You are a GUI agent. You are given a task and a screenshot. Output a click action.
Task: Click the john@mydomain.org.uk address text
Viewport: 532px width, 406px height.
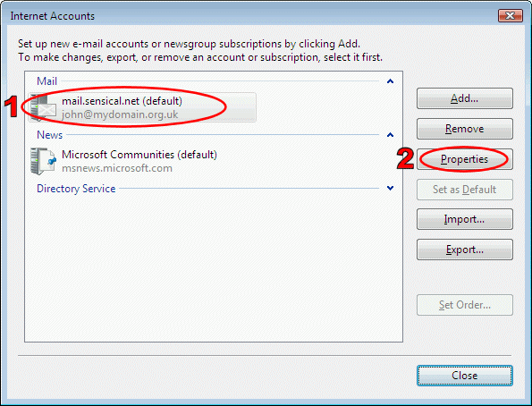click(120, 114)
